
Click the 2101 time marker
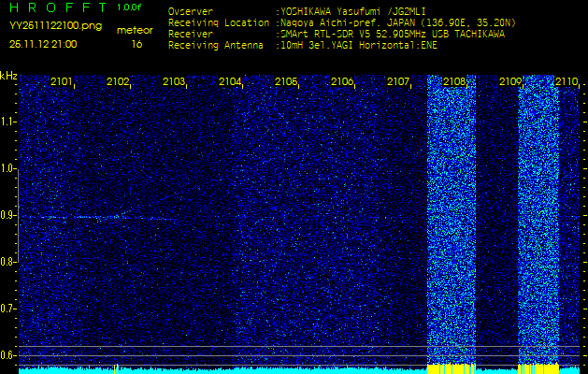[x=62, y=81]
